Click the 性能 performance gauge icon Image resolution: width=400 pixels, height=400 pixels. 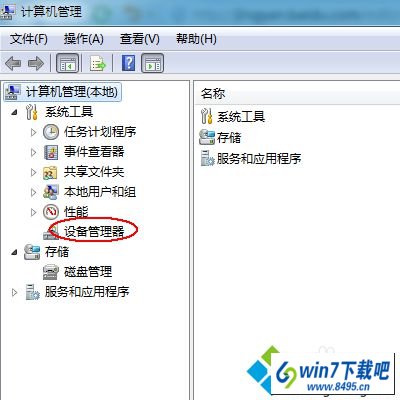tap(51, 212)
